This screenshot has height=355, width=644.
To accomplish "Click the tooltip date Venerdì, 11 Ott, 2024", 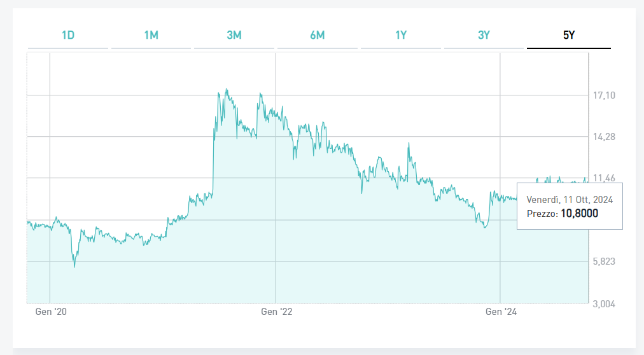I will click(570, 200).
